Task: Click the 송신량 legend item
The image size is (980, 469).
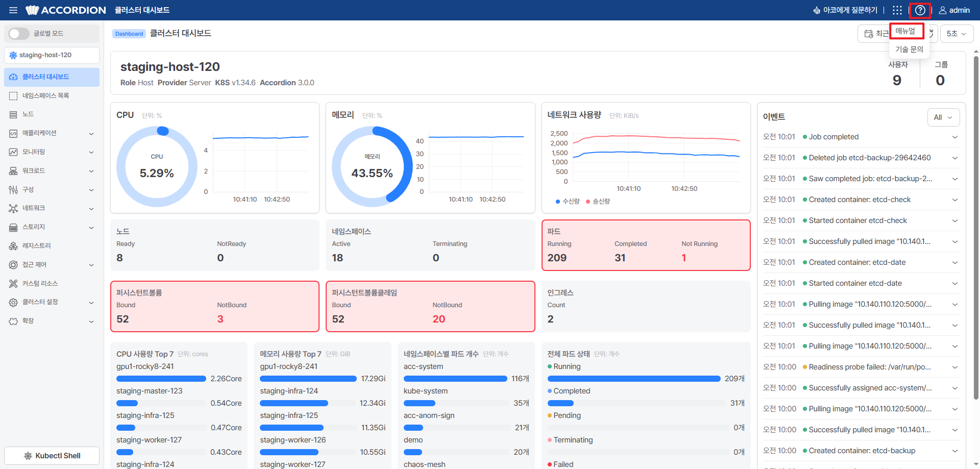Action: [598, 202]
